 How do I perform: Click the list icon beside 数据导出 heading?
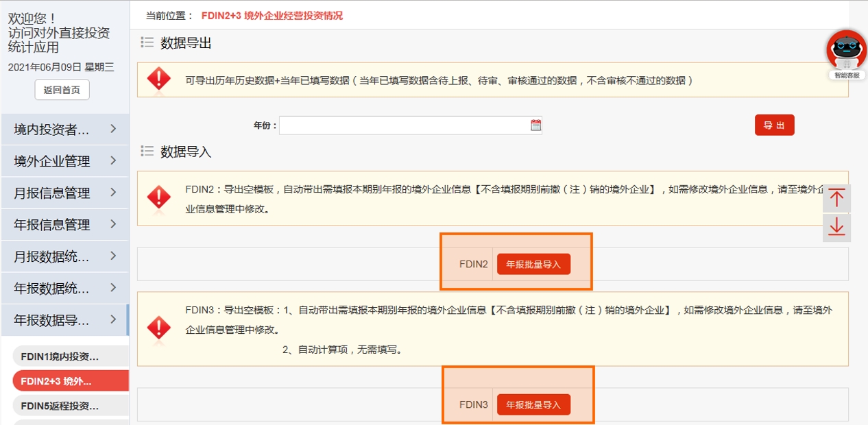146,41
